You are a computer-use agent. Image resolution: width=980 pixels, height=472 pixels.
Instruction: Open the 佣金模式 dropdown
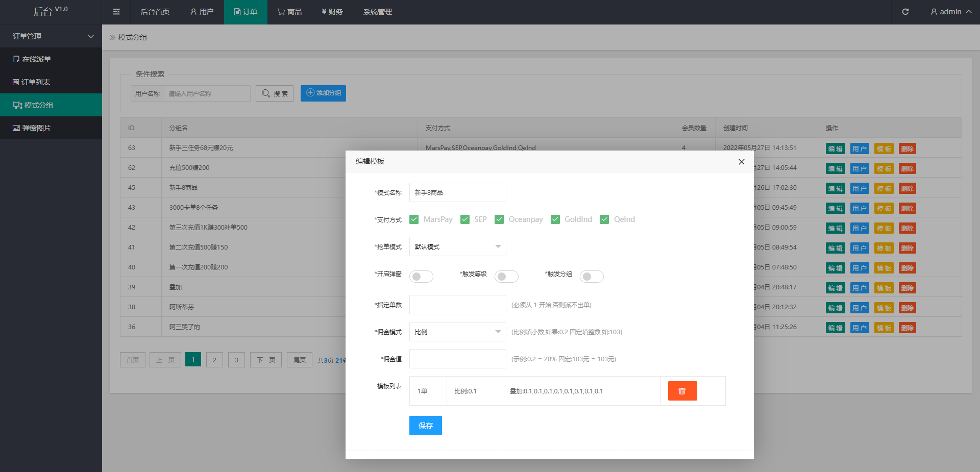[457, 332]
